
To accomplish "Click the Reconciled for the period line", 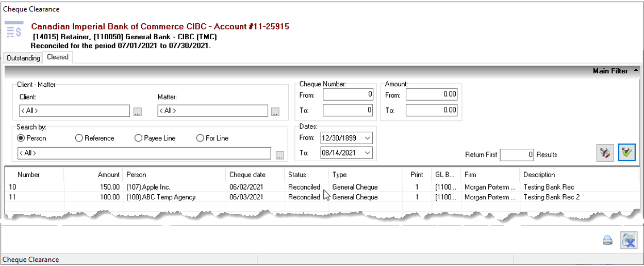I will pos(121,45).
